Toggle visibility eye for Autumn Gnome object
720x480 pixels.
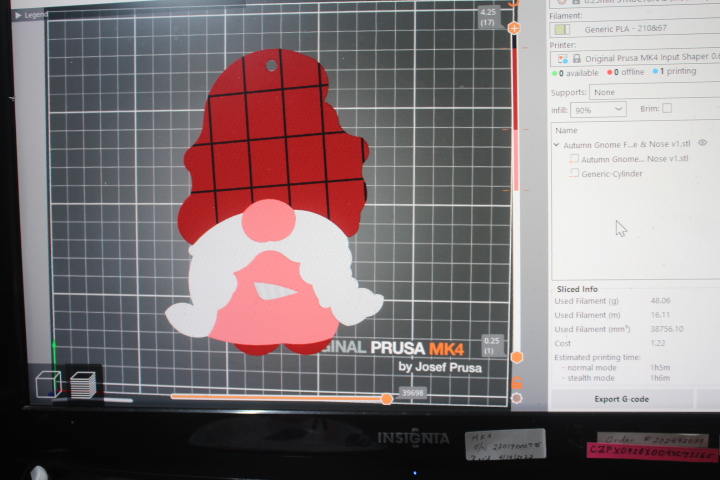(x=702, y=143)
